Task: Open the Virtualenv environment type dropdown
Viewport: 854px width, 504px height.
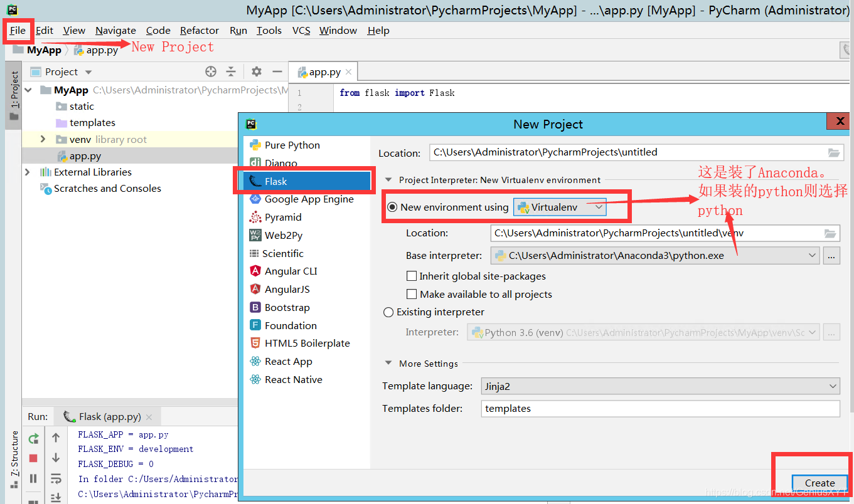Action: click(560, 207)
